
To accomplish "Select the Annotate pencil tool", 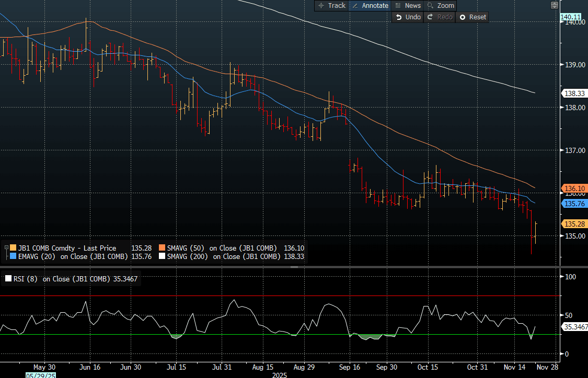I will [x=370, y=5].
